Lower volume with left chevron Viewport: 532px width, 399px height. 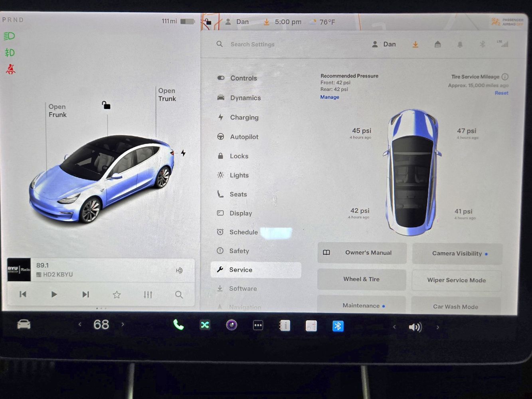pyautogui.click(x=394, y=327)
